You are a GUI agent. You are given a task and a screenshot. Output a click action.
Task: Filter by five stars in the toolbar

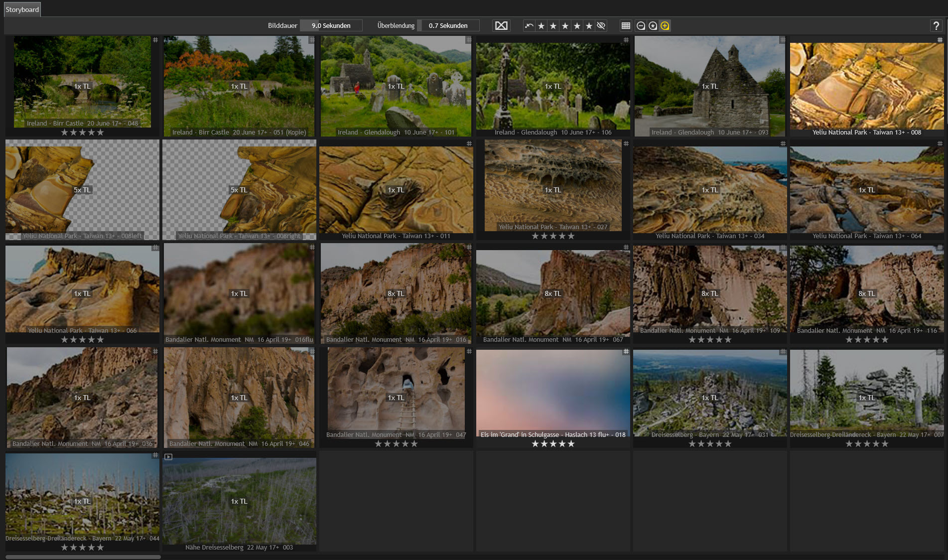coord(589,25)
